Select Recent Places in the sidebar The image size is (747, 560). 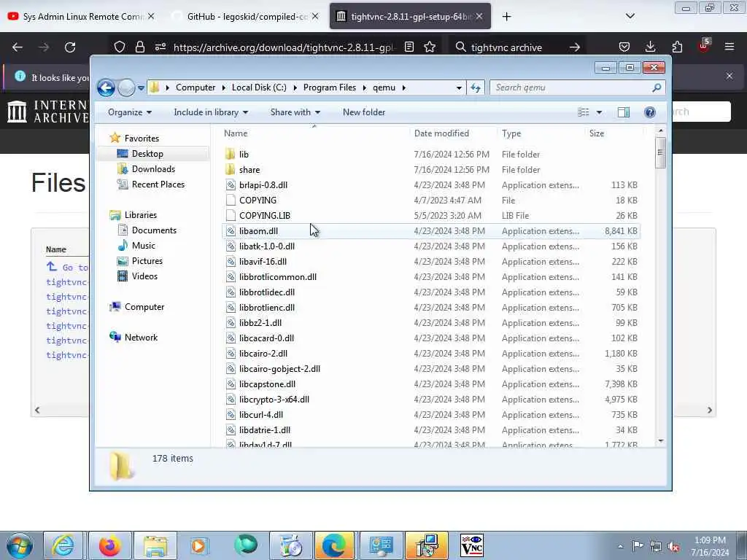pos(158,184)
